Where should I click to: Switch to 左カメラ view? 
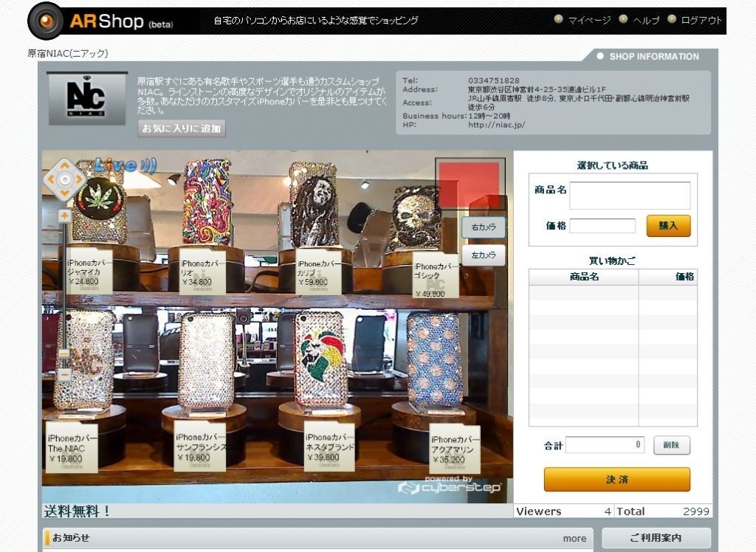coord(484,255)
